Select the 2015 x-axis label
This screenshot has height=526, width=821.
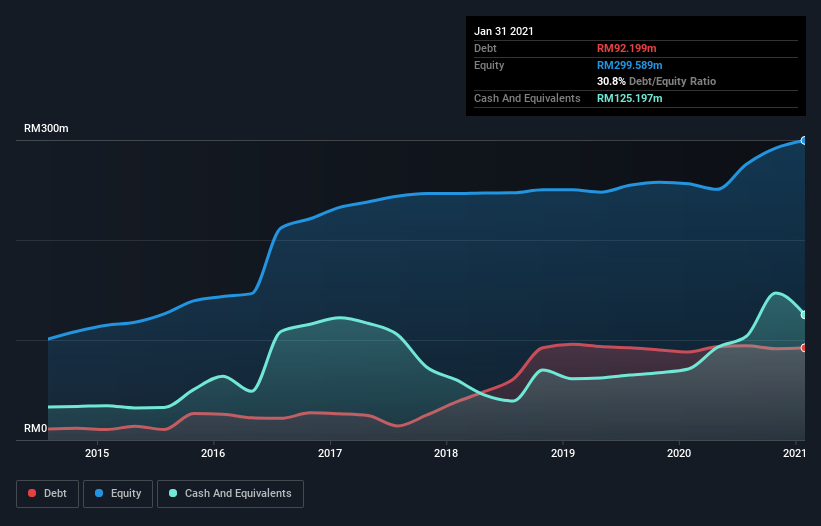pos(97,453)
